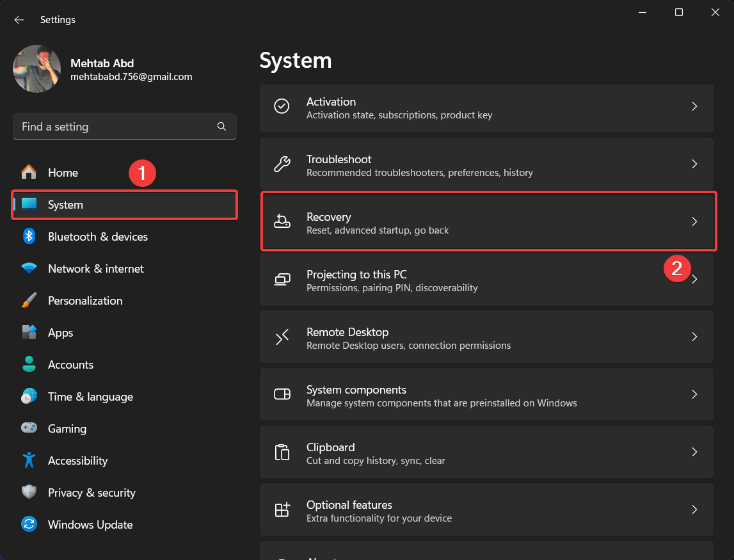This screenshot has height=560, width=734.
Task: Click 'Cut and copy history, sync, clear' text
Action: [376, 460]
